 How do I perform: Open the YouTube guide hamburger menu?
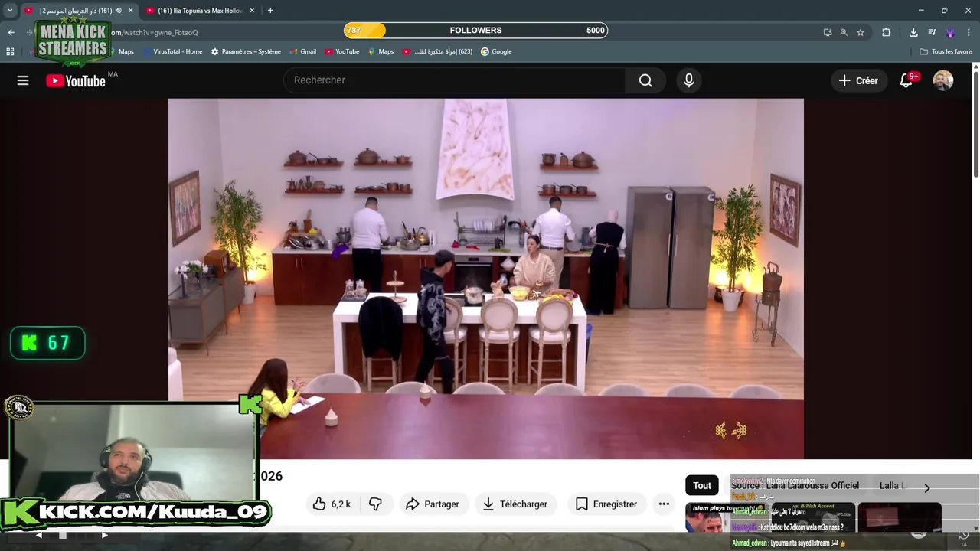point(23,80)
